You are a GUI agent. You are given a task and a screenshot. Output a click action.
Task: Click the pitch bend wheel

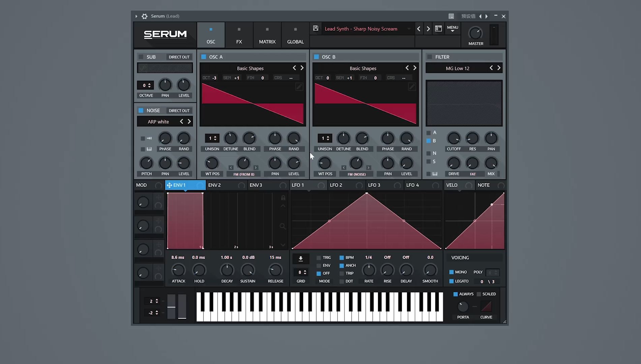tap(171, 306)
